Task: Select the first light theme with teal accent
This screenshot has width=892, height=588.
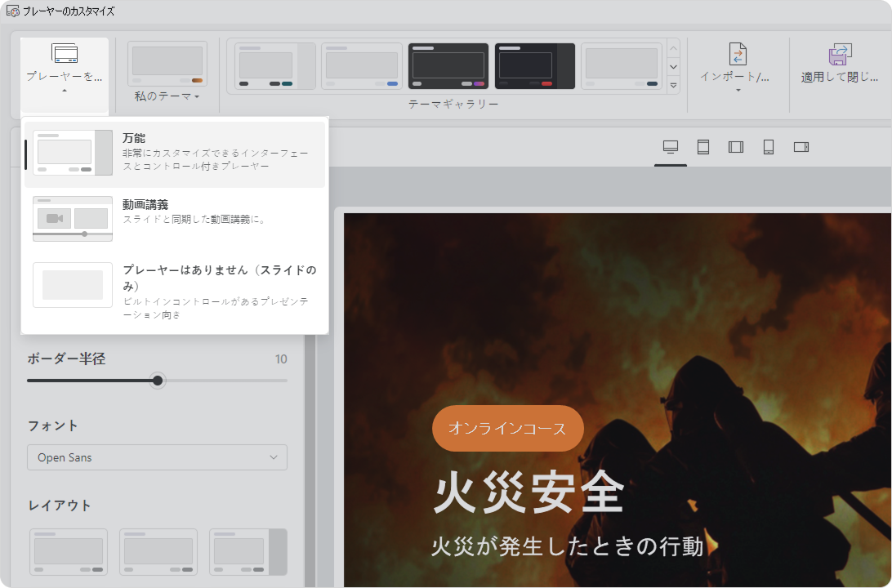Action: click(274, 66)
